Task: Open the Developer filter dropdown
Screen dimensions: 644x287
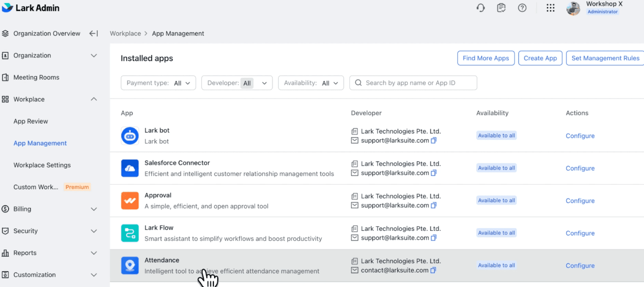Action: (237, 83)
